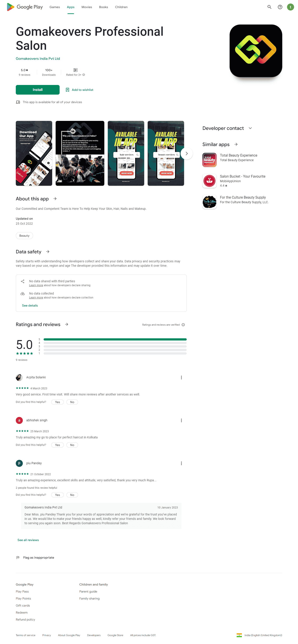Open content rating info icon
Image resolution: width=298 pixels, height=644 pixels.
coord(83,75)
